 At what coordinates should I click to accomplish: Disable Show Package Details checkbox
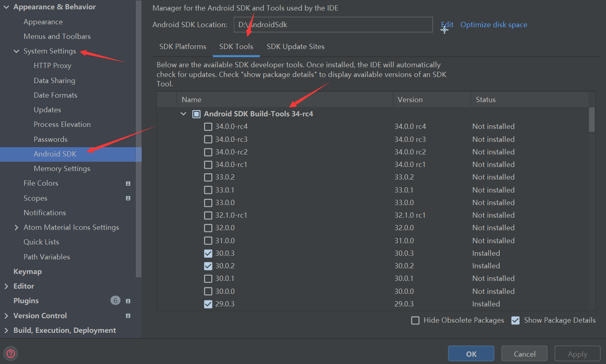(x=515, y=321)
